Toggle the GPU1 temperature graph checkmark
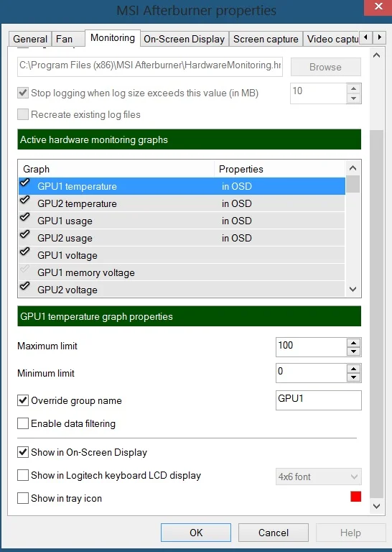Screen dimensions: 392x552 click(24, 183)
